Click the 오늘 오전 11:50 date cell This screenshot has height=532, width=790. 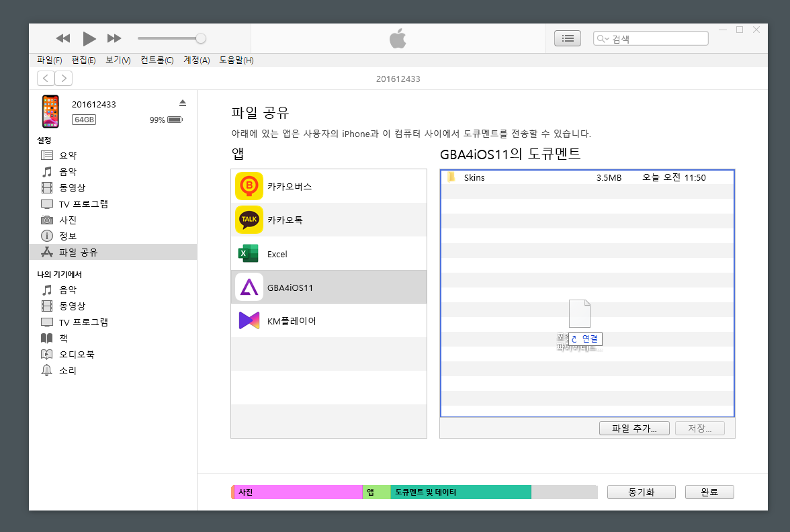(x=674, y=177)
